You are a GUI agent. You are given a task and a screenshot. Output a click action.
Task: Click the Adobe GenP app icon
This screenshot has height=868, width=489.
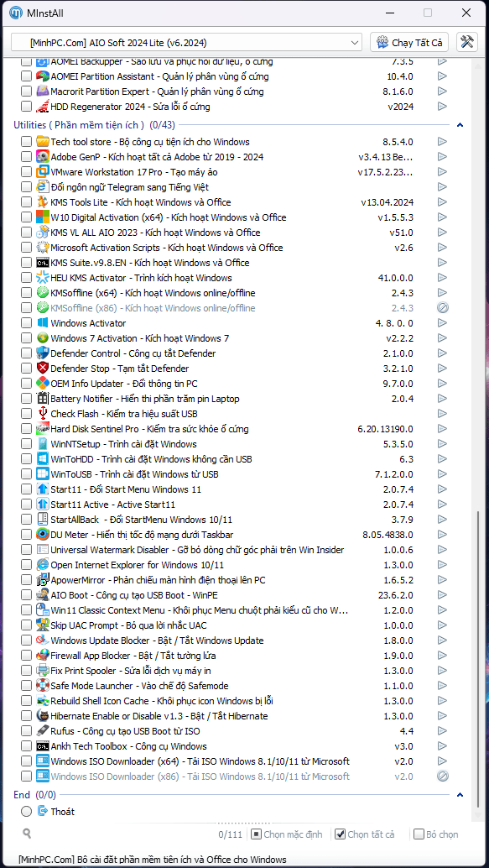[x=43, y=157]
